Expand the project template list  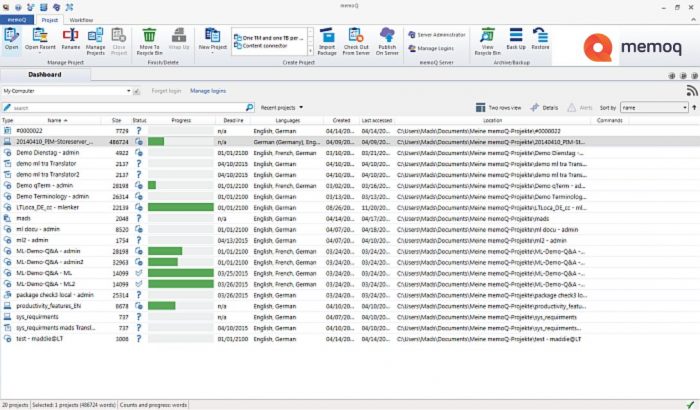click(310, 51)
